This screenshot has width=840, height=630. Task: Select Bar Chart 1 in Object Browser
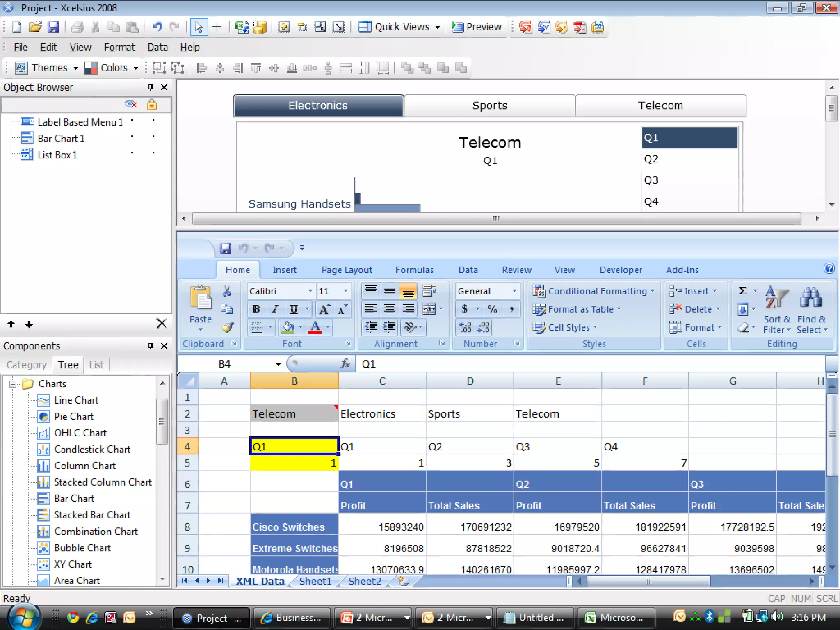61,139
